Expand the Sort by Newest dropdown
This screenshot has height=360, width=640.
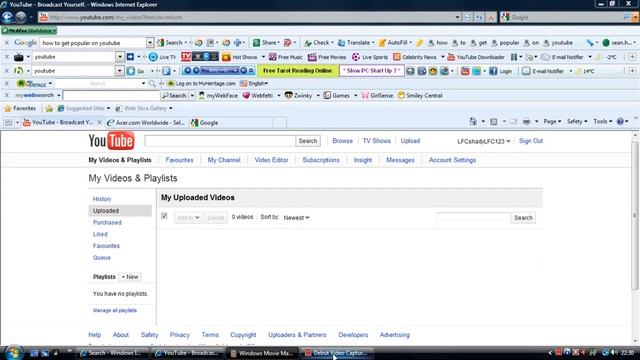[296, 218]
